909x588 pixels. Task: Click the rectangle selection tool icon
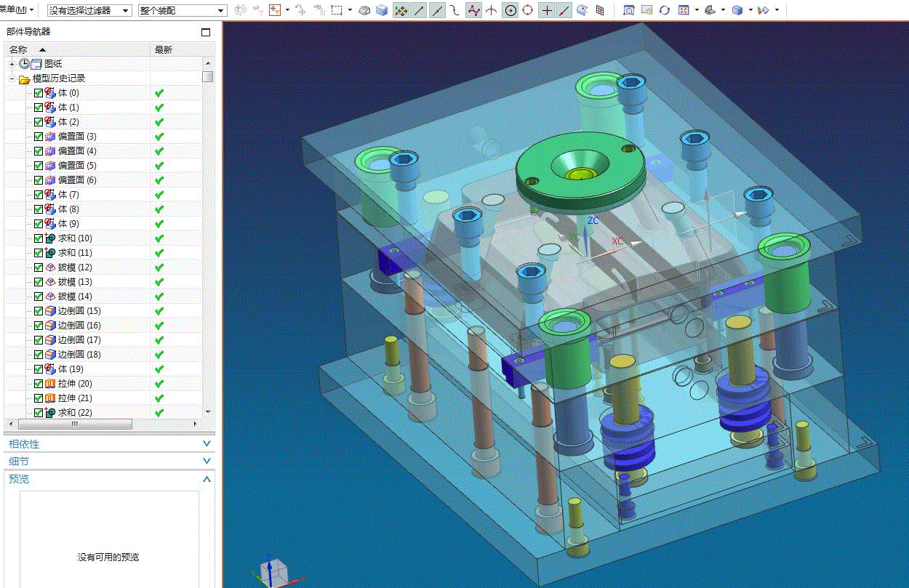(x=337, y=11)
